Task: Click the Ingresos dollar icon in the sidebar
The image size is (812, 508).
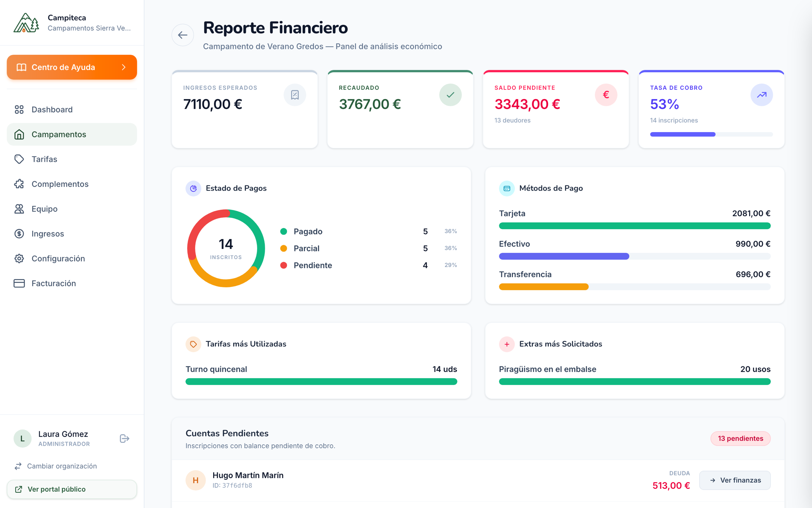Action: point(19,234)
